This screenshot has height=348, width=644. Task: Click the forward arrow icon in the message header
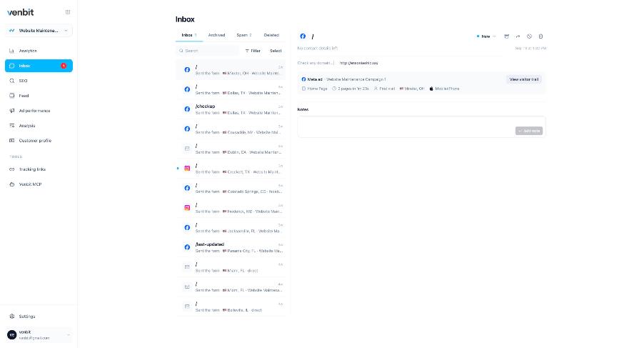coord(518,36)
